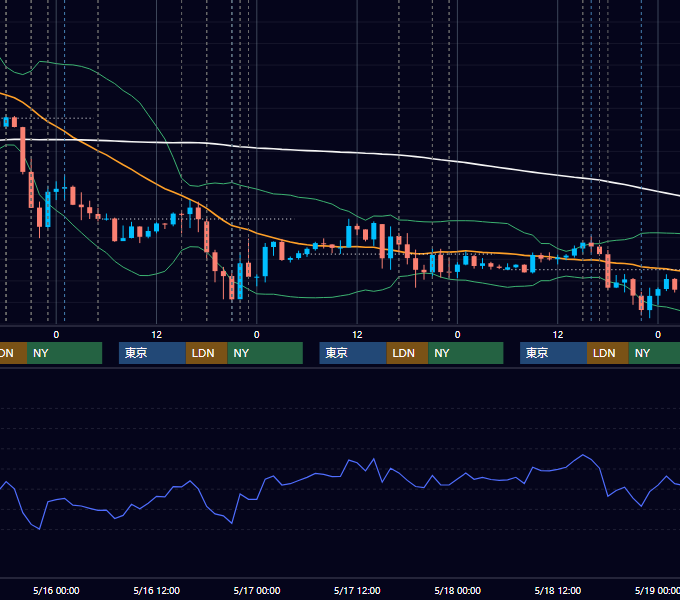Click hour label 0 above 5/17 00:00
Screen dimensions: 680x600
point(257,335)
